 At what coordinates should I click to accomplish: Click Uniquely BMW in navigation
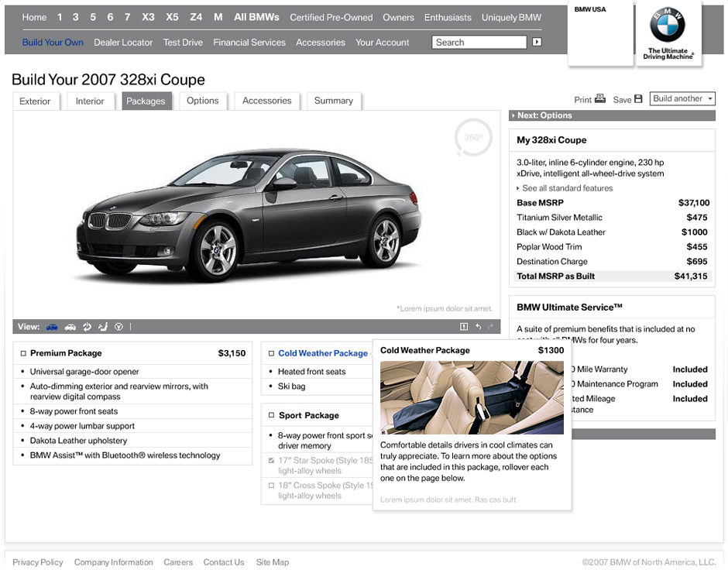click(511, 18)
